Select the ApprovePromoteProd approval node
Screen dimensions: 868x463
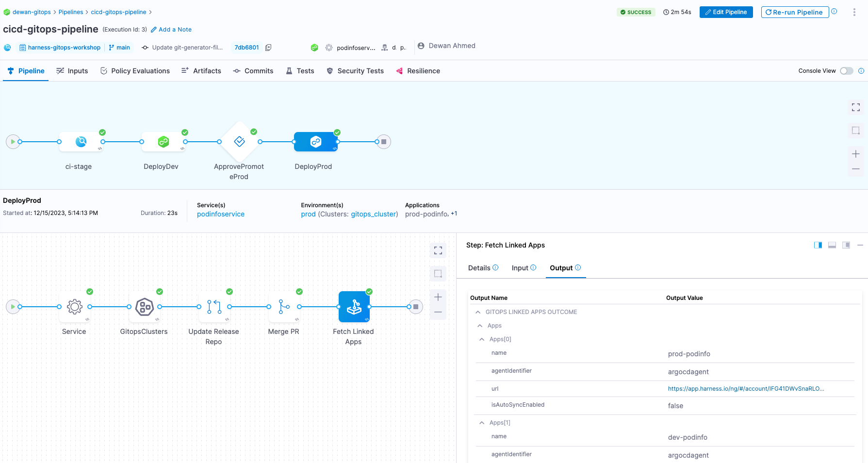pyautogui.click(x=239, y=142)
